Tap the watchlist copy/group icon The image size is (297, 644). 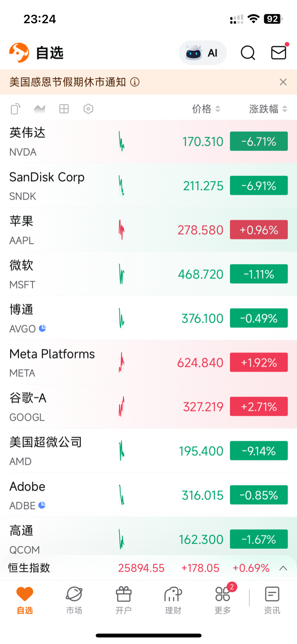tap(15, 109)
